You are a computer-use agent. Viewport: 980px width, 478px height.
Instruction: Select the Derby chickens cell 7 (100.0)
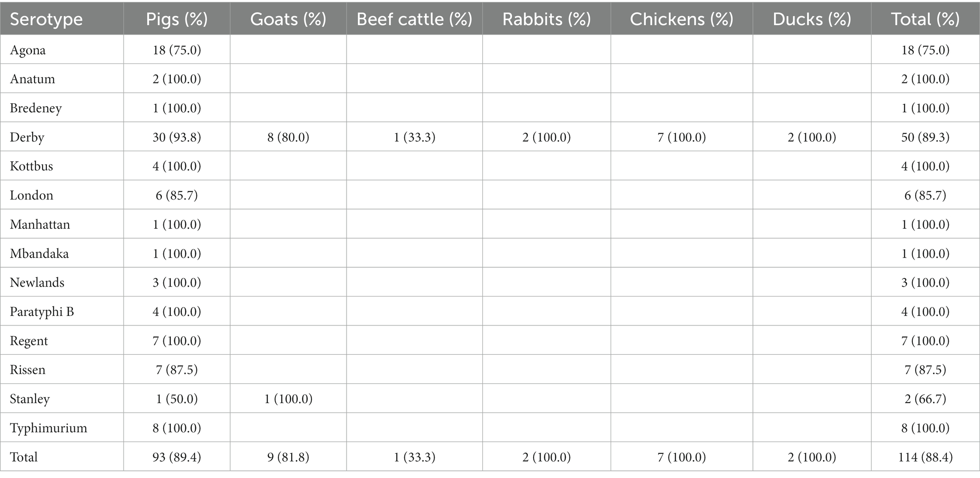pyautogui.click(x=682, y=137)
